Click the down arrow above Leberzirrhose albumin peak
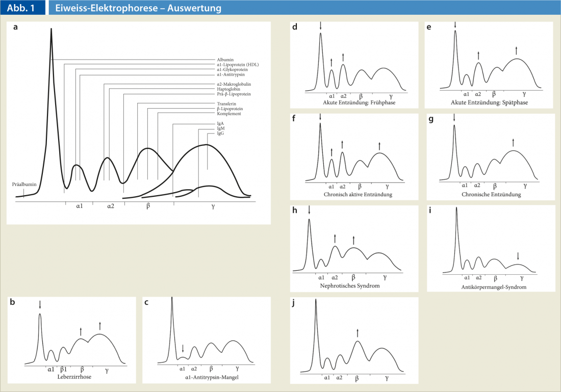The height and width of the screenshot is (392, 561). 40,305
